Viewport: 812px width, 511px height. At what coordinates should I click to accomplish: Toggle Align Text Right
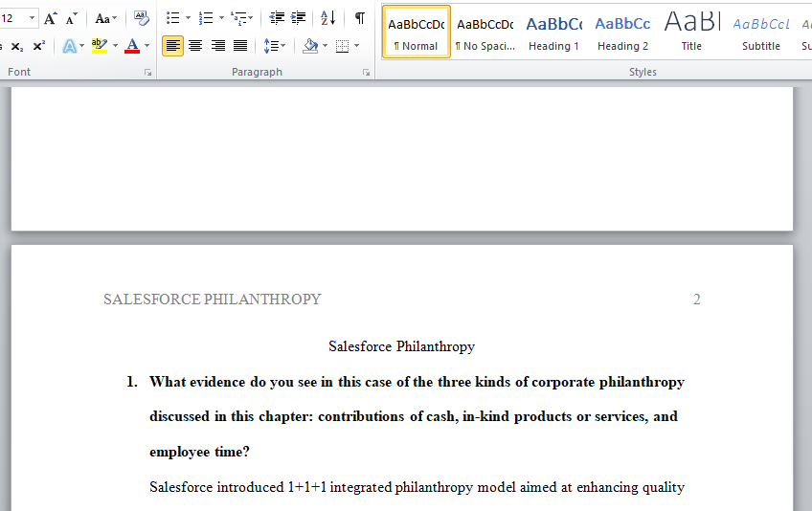point(218,46)
